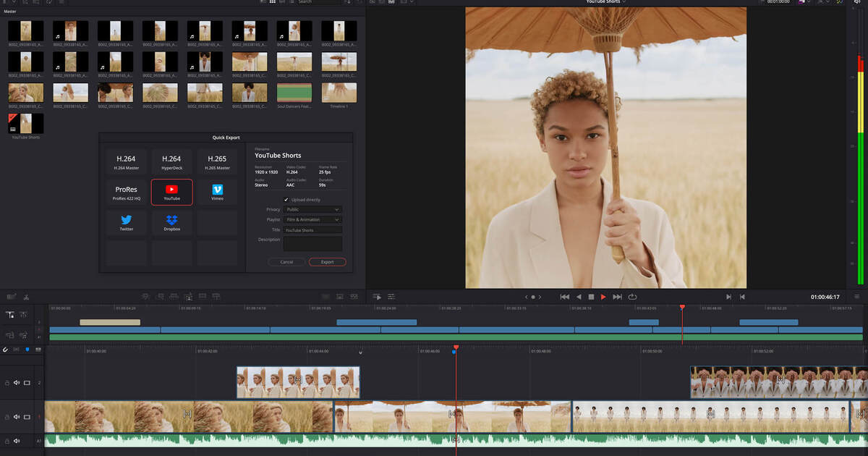The width and height of the screenshot is (868, 456).
Task: Add a marker with the blue marker icon
Action: pyautogui.click(x=27, y=350)
